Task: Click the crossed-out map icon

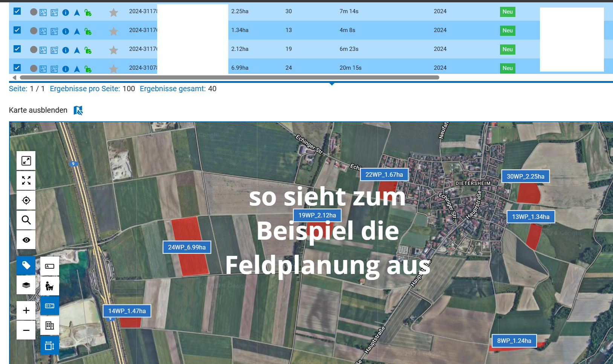Action: [x=78, y=110]
